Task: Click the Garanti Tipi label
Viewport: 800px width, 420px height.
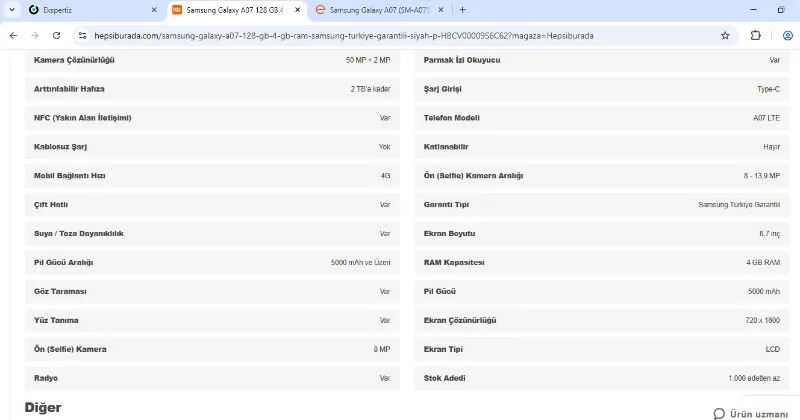Action: click(x=446, y=205)
